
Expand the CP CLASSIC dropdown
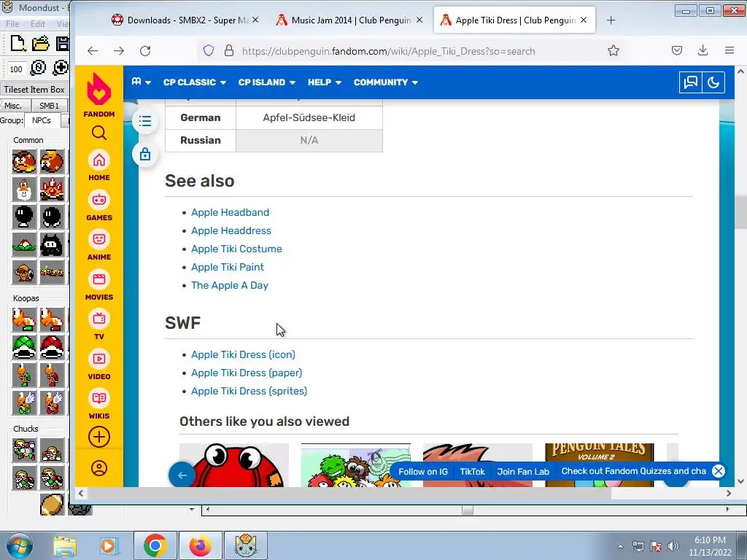(x=194, y=82)
